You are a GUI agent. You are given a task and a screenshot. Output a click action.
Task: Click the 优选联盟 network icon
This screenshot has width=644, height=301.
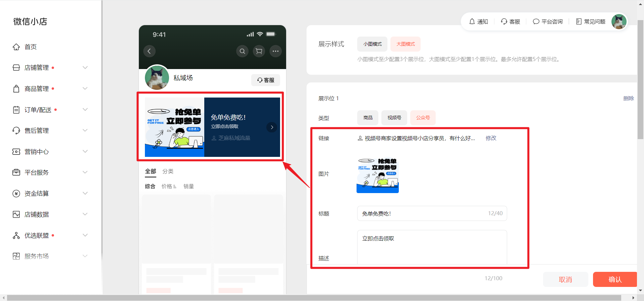pyautogui.click(x=16, y=235)
